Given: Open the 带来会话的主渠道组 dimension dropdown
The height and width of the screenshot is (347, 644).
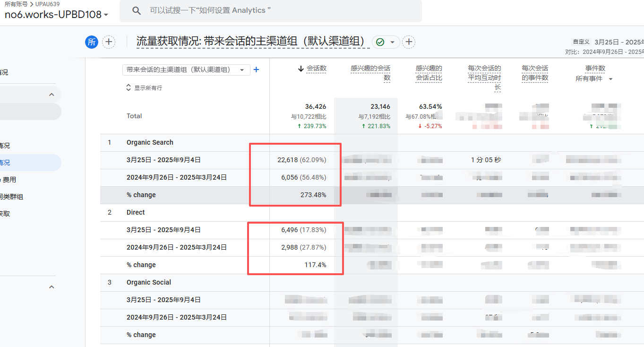Looking at the screenshot, I should (186, 69).
